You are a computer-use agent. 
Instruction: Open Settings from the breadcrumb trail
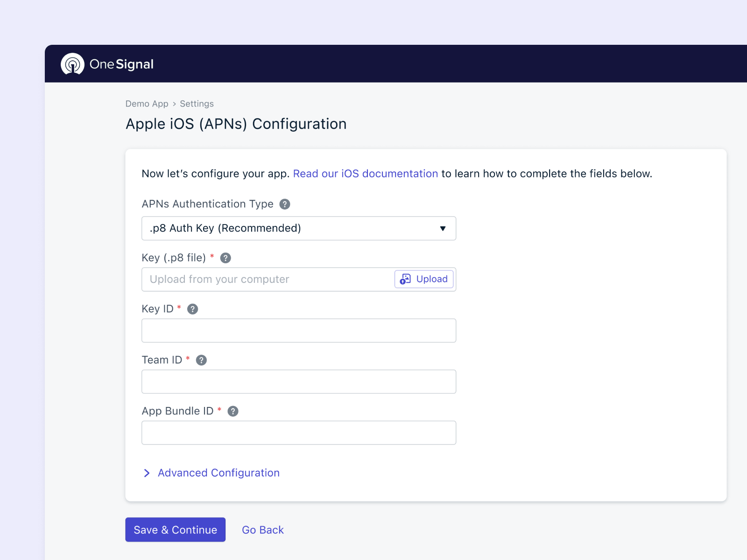pyautogui.click(x=197, y=104)
